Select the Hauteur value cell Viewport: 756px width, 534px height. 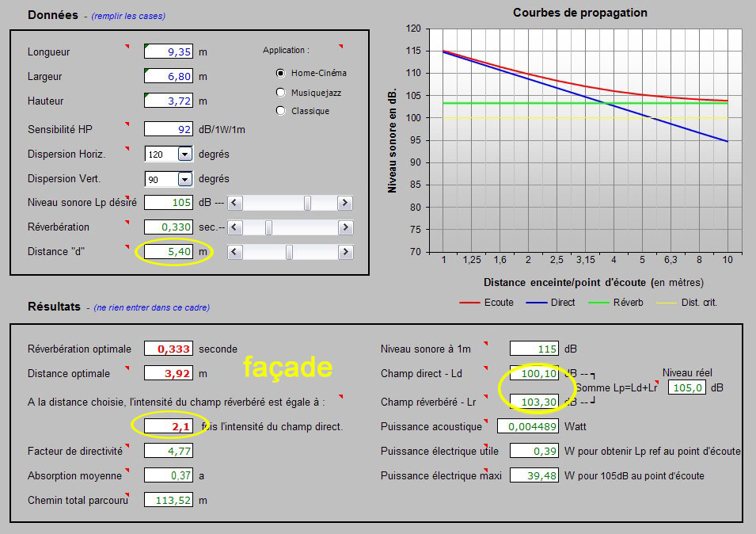coord(169,101)
